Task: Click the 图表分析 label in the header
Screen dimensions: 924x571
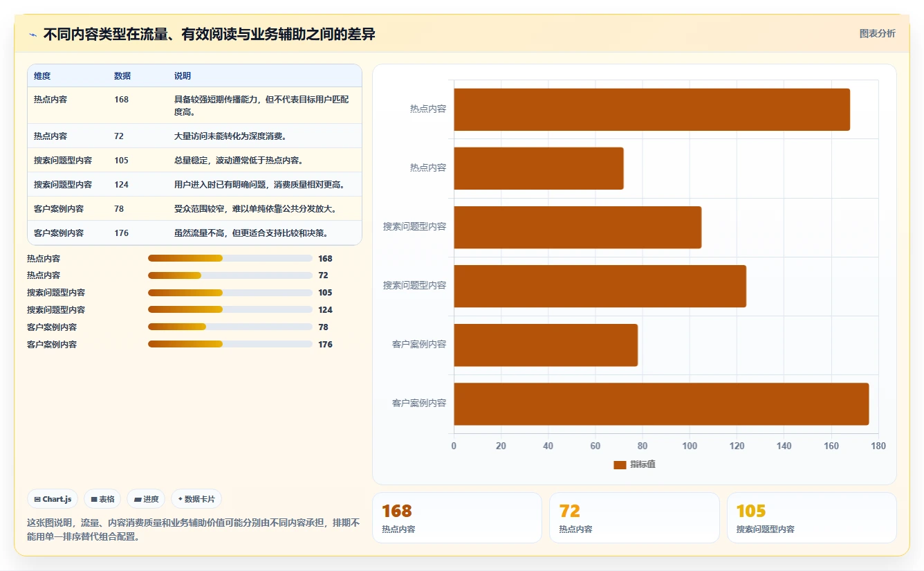Action: pos(877,33)
